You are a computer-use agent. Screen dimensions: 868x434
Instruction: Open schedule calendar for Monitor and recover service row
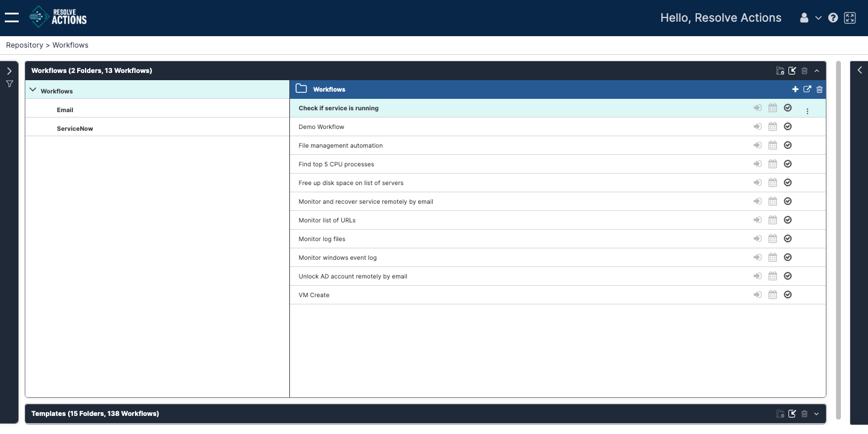point(773,201)
